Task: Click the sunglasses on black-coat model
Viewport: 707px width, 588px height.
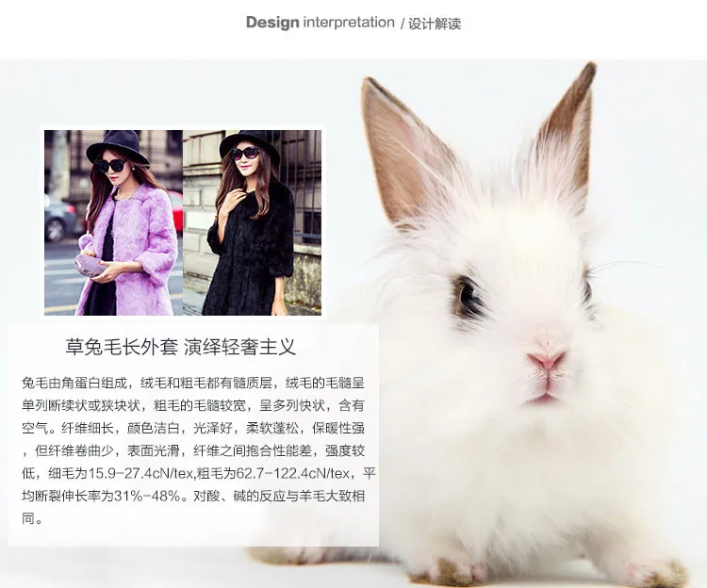Action: [x=245, y=154]
